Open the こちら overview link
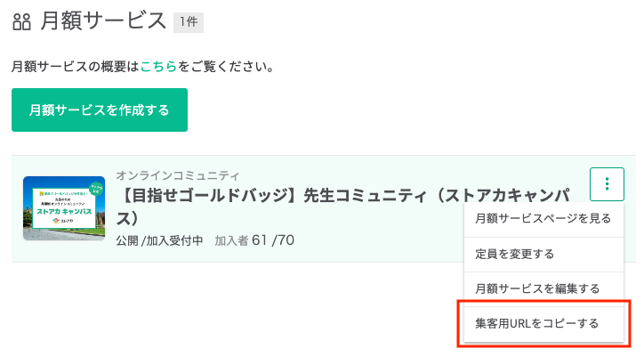The width and height of the screenshot is (644, 357). [158, 67]
